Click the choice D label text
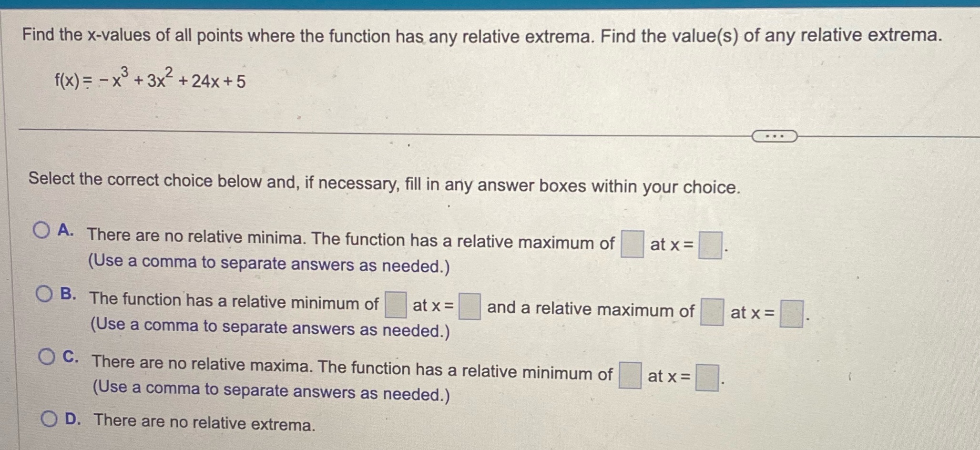 [x=71, y=419]
